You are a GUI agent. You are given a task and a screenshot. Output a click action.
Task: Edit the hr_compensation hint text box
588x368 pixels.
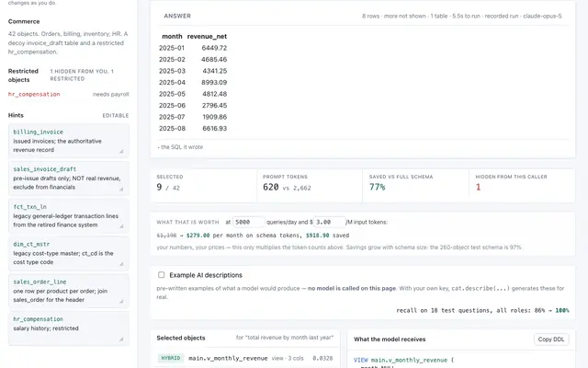pos(69,328)
